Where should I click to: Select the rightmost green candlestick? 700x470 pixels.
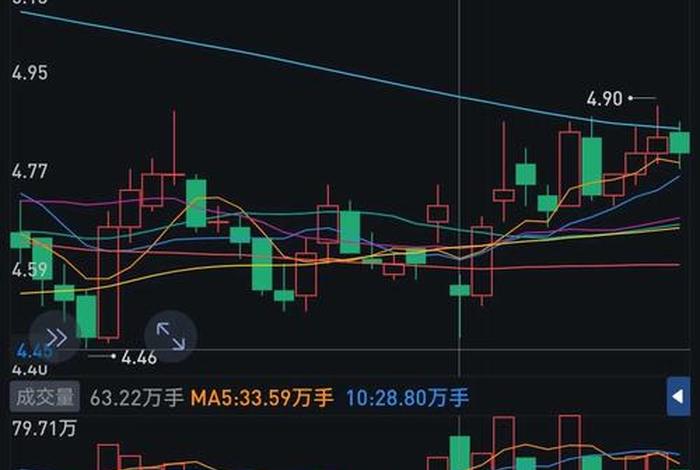click(x=679, y=142)
